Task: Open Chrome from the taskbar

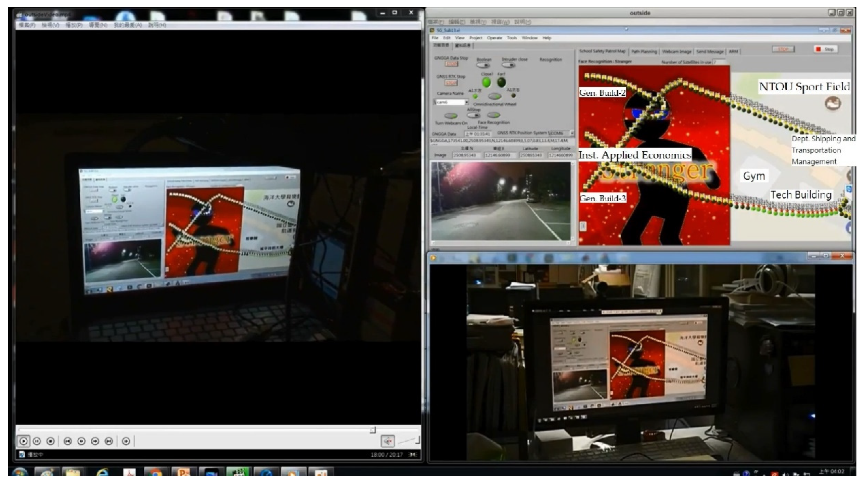Action: 156,473
